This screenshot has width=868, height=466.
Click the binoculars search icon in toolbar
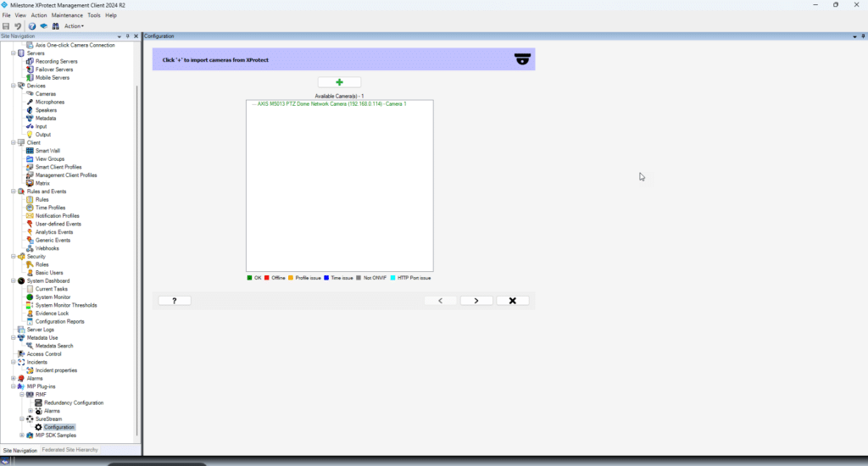click(55, 26)
